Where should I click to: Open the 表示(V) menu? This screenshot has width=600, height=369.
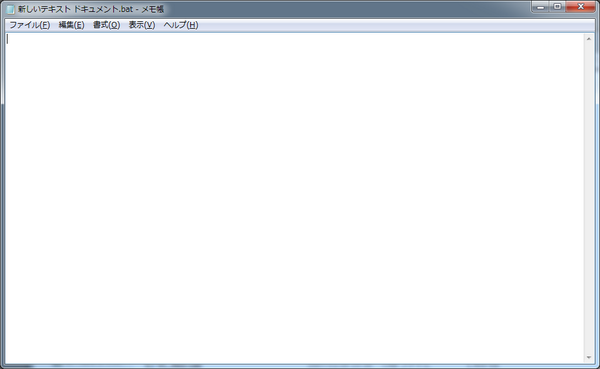[x=142, y=25]
